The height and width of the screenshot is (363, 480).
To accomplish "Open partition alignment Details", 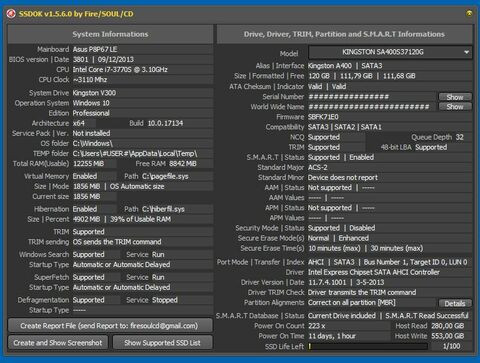I will [455, 303].
